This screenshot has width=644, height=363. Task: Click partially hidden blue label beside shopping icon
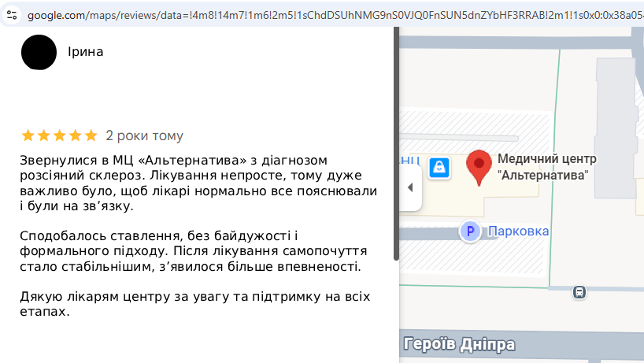click(410, 160)
